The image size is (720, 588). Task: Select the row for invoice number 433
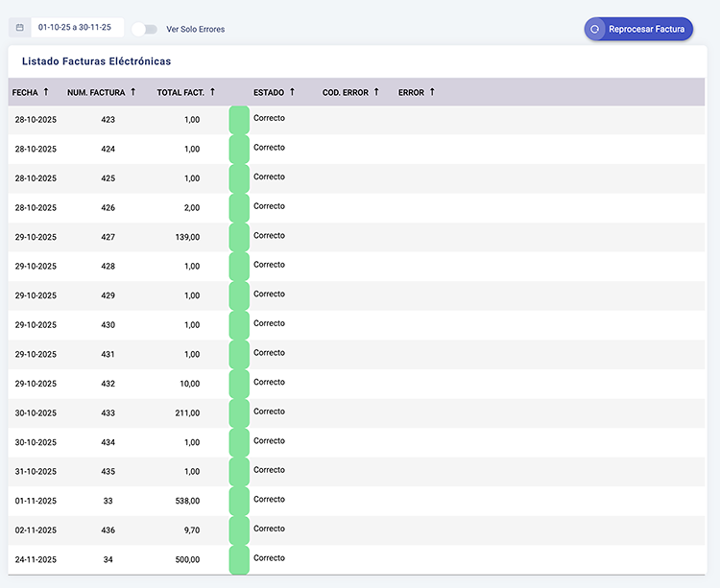click(x=108, y=413)
